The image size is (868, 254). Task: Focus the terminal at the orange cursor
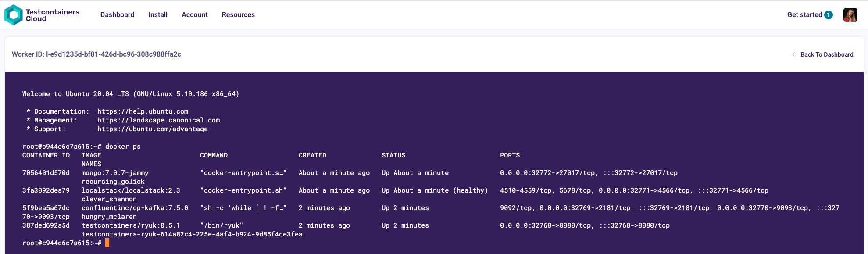click(107, 243)
